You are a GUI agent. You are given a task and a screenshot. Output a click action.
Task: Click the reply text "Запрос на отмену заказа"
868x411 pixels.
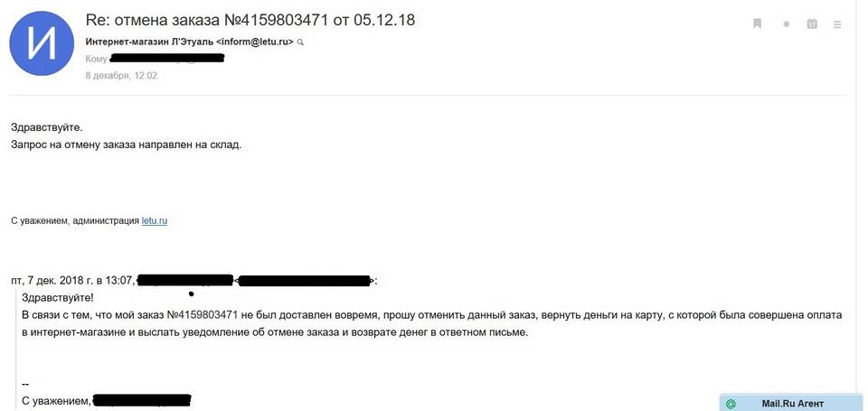[x=127, y=144]
